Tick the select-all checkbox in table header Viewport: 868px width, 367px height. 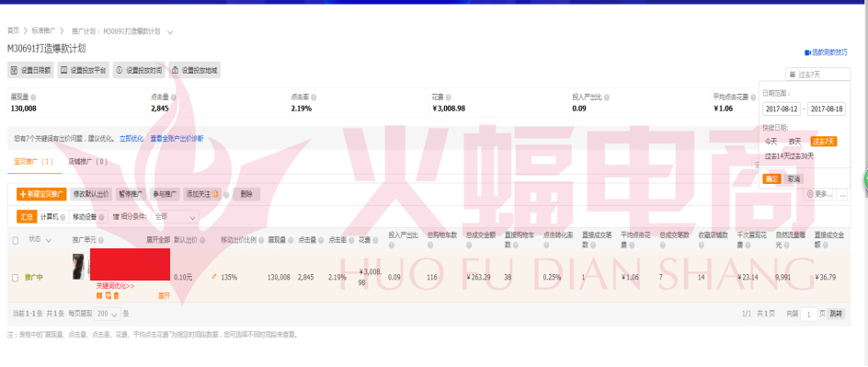click(x=16, y=240)
